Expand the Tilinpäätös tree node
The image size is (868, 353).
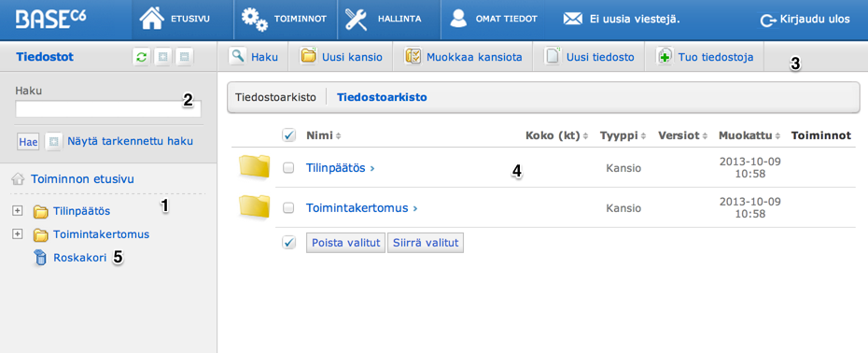pyautogui.click(x=17, y=210)
